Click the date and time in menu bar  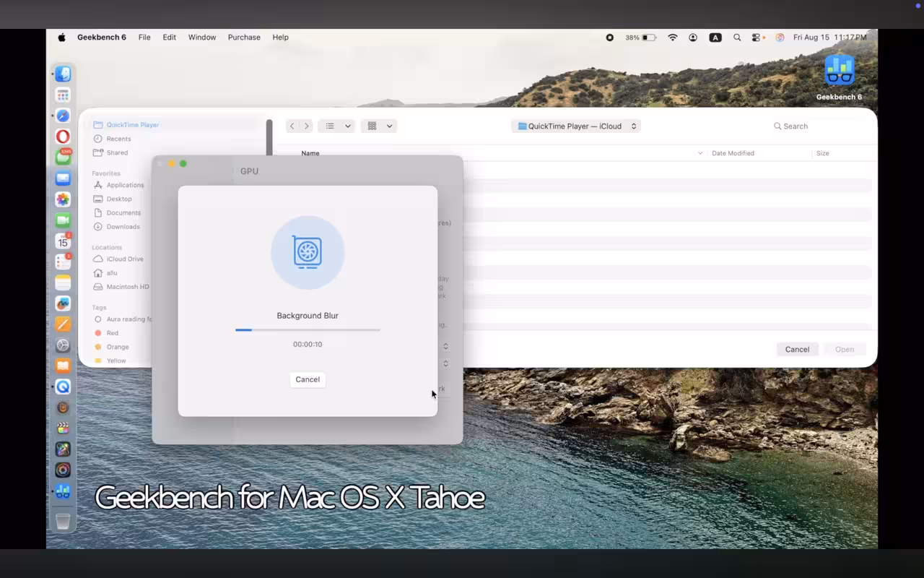829,38
